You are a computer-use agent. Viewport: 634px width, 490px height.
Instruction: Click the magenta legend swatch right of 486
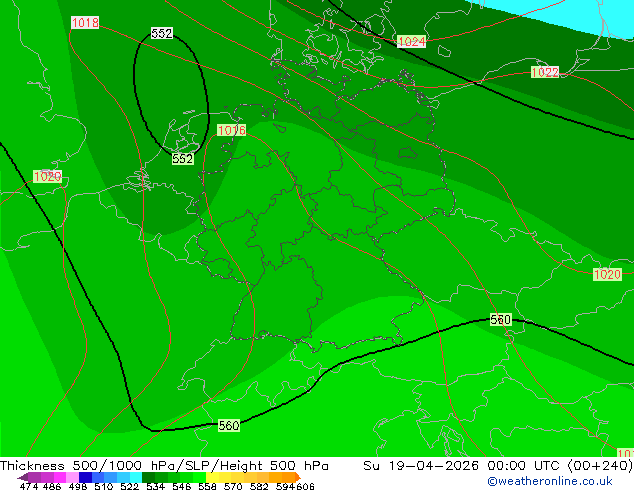pos(60,477)
